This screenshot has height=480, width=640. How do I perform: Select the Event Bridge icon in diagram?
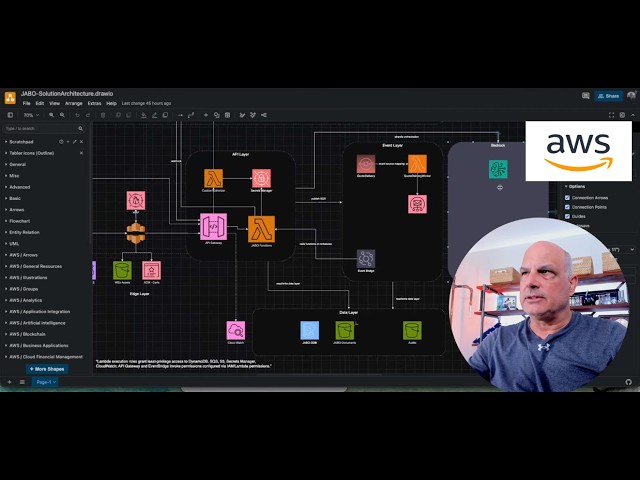point(366,259)
